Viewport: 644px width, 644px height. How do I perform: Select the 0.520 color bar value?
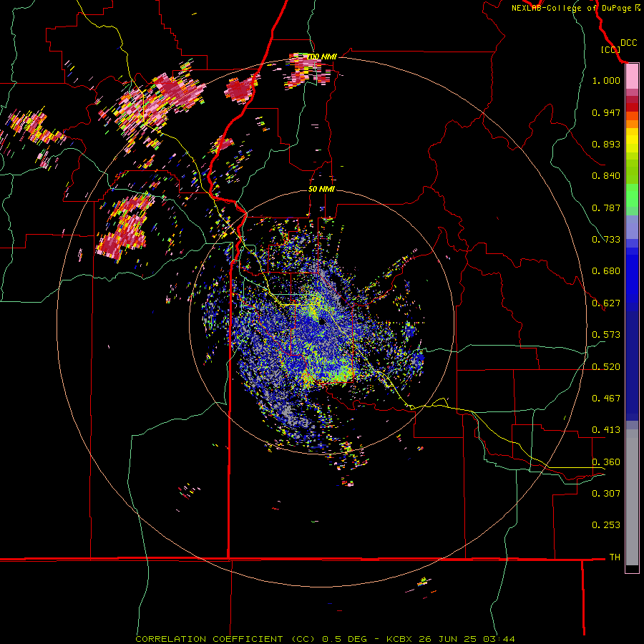tap(606, 367)
